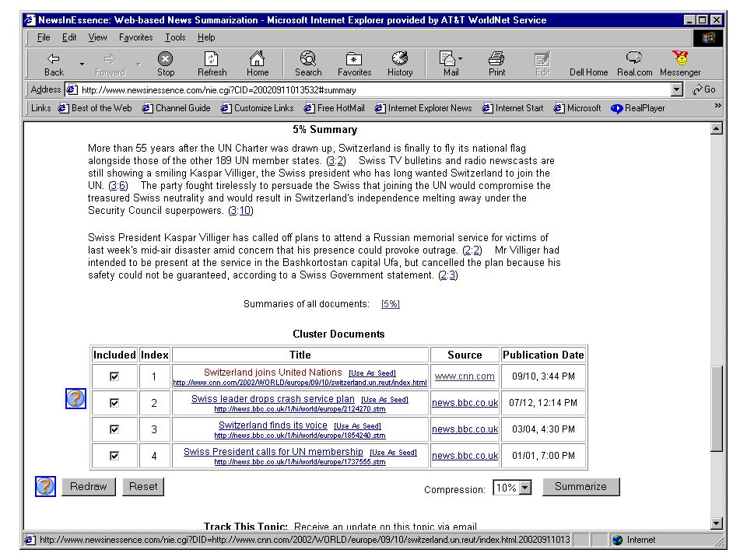
Task: Click the Reset button
Action: (143, 487)
